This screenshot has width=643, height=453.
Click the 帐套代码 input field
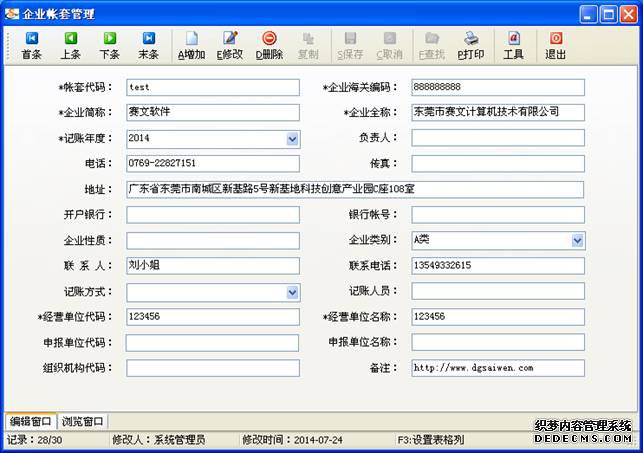(212, 87)
